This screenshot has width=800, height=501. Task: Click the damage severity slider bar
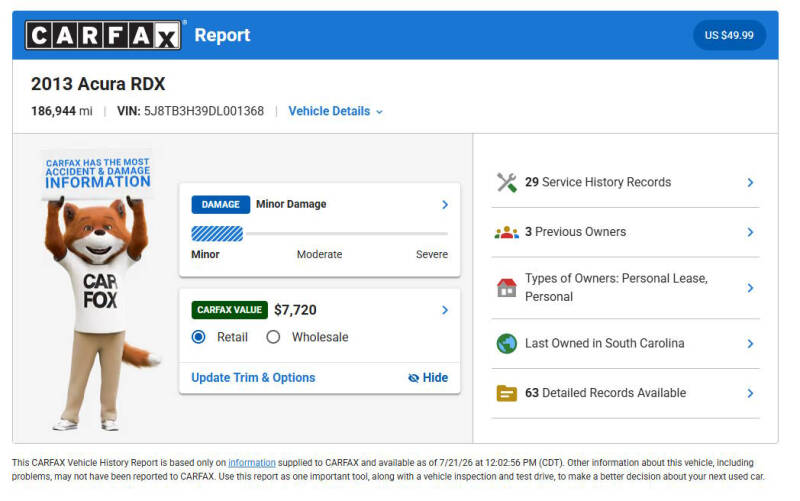tap(319, 234)
